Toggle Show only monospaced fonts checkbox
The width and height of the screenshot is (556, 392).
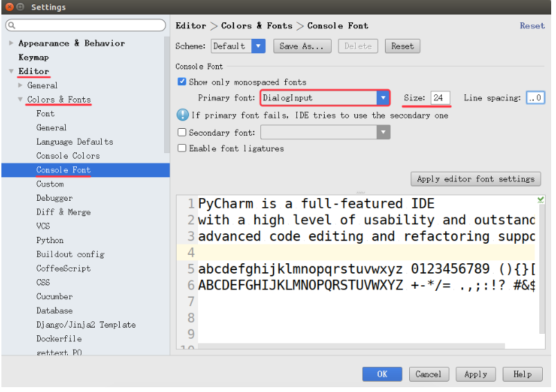[x=181, y=82]
